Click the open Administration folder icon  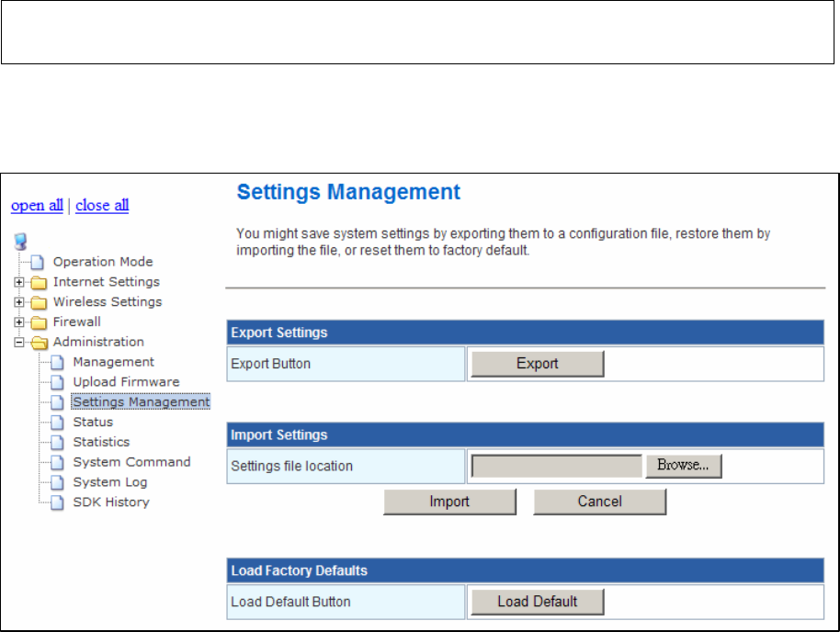(40, 343)
